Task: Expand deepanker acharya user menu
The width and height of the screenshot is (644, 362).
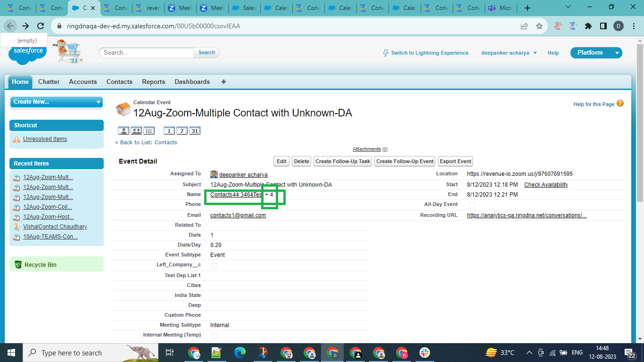Action: pyautogui.click(x=509, y=53)
